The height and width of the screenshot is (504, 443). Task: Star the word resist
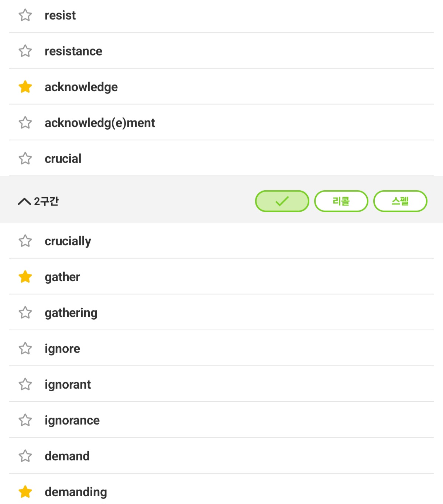coord(25,15)
